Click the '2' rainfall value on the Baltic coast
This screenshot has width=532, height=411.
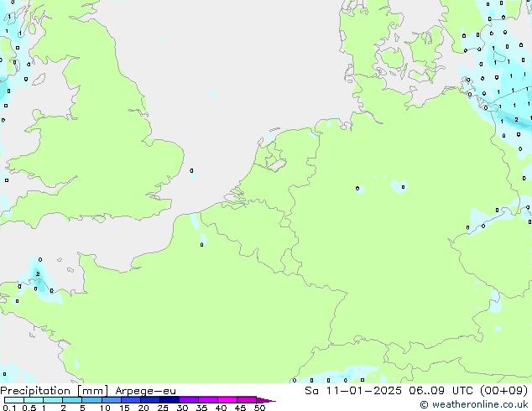(516, 119)
